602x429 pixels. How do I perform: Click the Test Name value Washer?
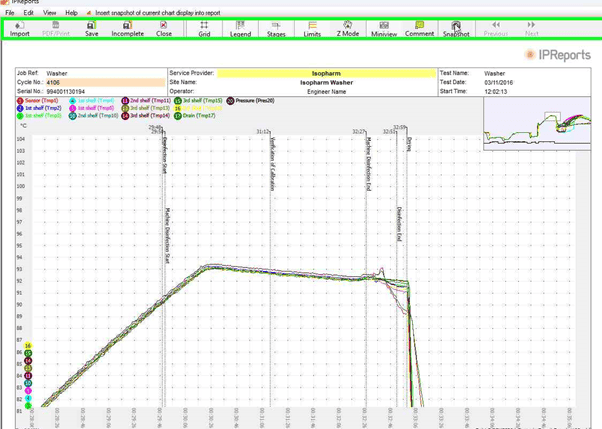pos(494,73)
